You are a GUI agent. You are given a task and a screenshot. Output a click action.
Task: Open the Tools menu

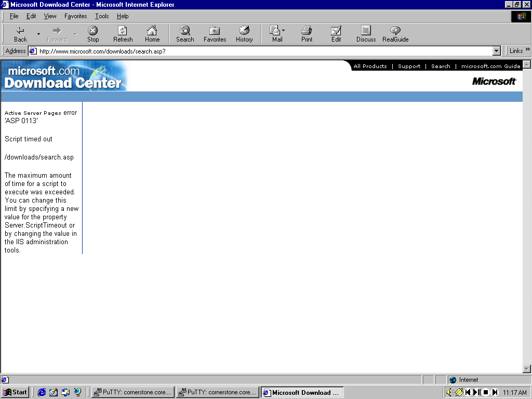click(x=101, y=16)
